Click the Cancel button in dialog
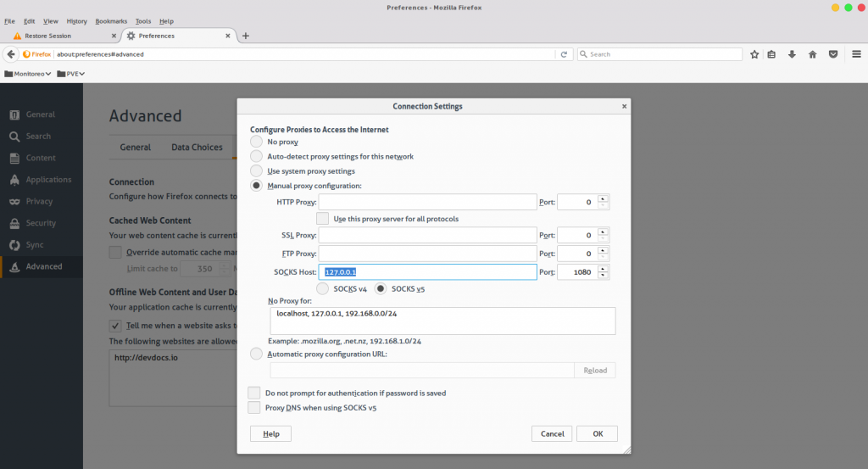 (x=552, y=433)
